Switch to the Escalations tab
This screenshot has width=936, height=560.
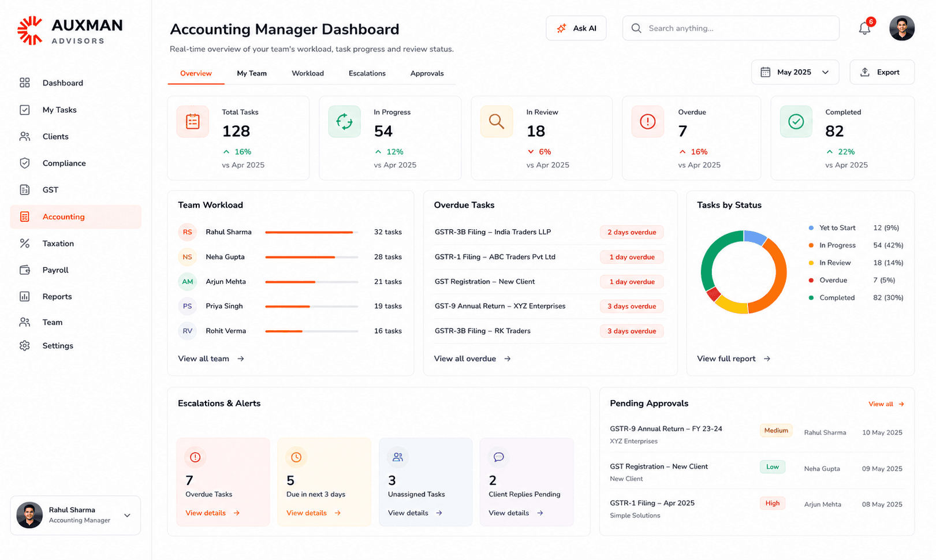click(367, 73)
